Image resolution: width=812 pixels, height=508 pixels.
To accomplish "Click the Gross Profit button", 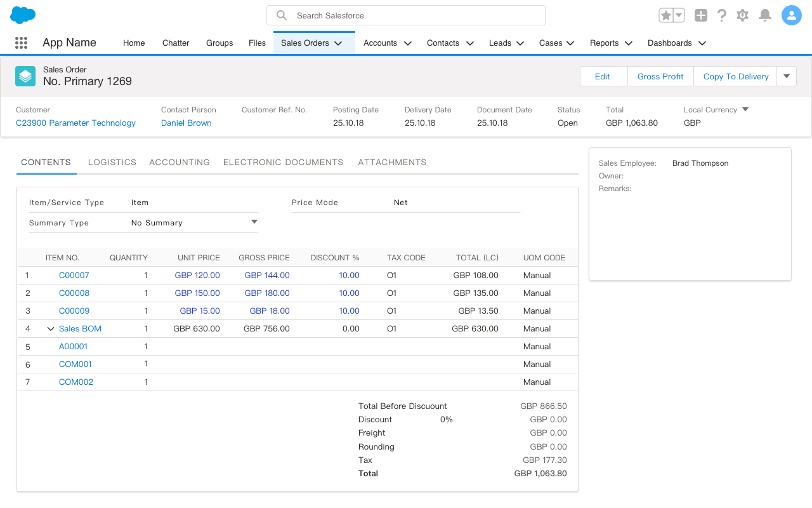I will coord(660,76).
